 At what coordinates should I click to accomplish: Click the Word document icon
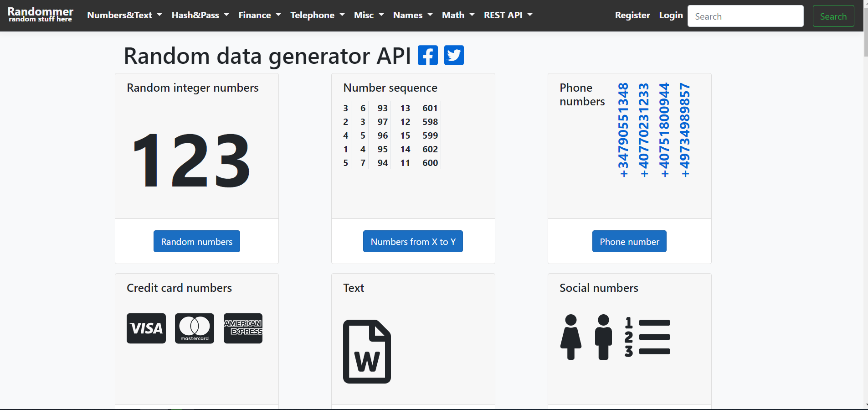click(367, 352)
